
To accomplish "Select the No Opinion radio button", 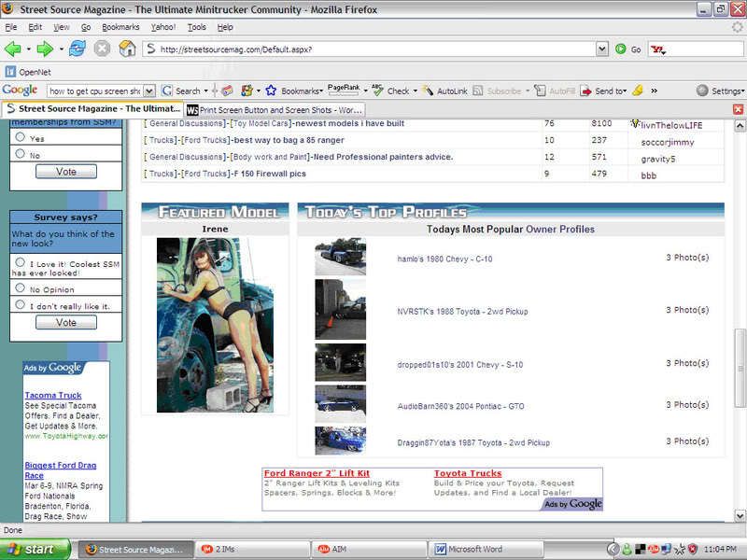I will (20, 288).
